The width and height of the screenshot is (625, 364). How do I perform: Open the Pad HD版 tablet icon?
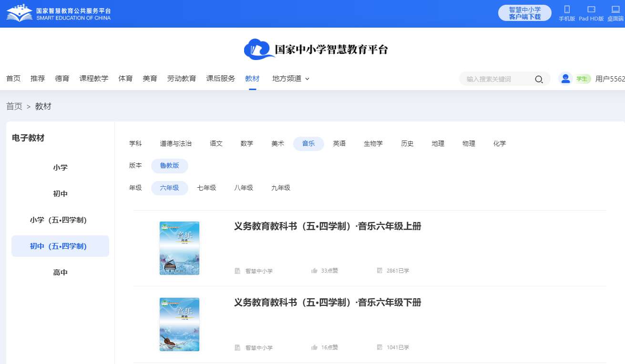(591, 9)
